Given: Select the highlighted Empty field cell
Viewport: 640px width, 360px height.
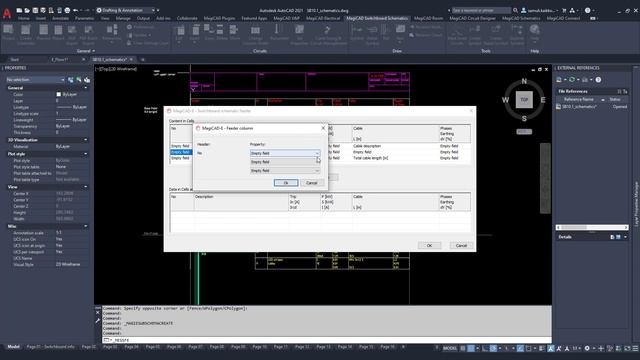Looking at the screenshot, I should [180, 152].
